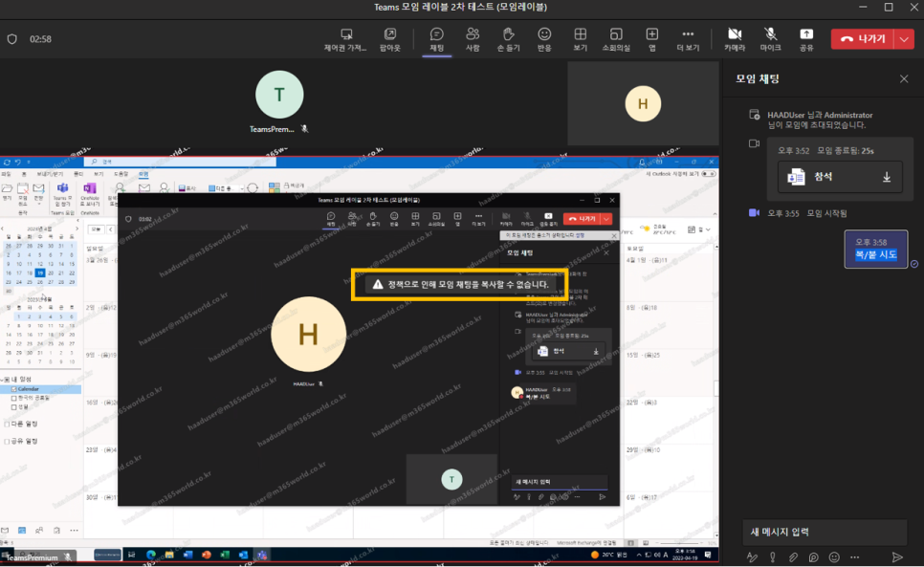Click the Excel icon on the shared taskbar

click(225, 555)
